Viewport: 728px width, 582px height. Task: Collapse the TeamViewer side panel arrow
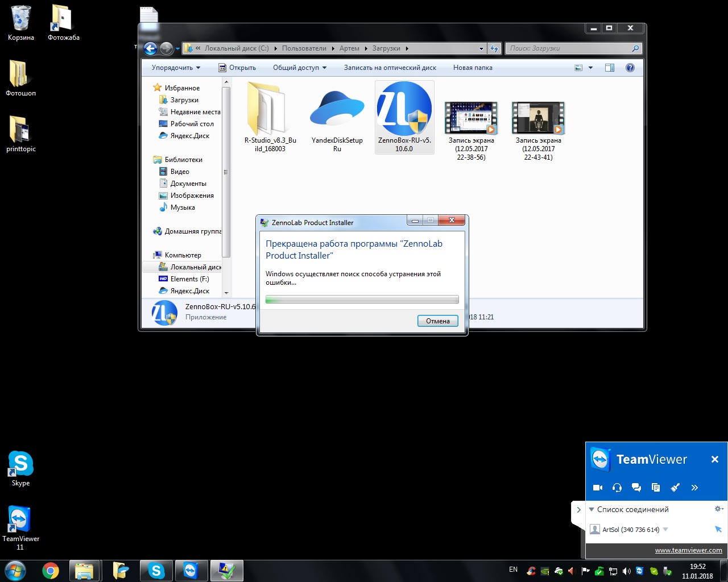(x=578, y=510)
